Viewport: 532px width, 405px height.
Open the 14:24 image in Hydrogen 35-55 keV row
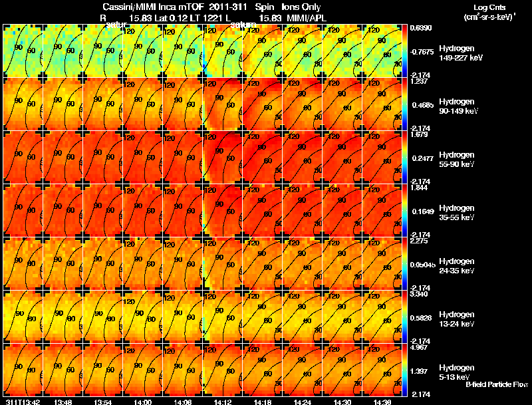tap(303, 210)
